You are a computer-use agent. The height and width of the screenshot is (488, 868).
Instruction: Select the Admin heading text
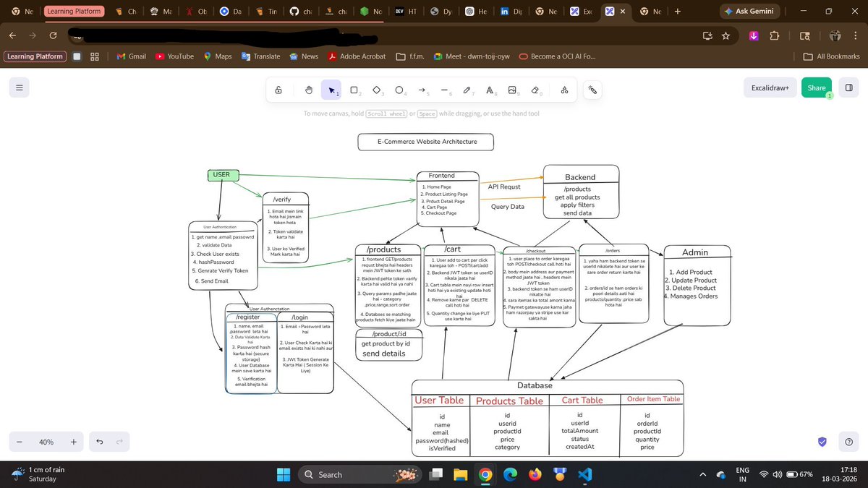[x=695, y=252]
